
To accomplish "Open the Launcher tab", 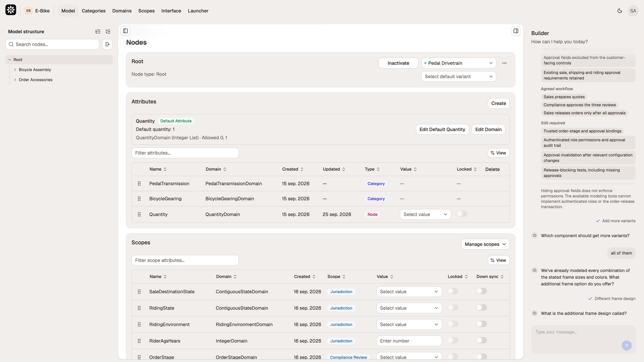I will pos(198,11).
